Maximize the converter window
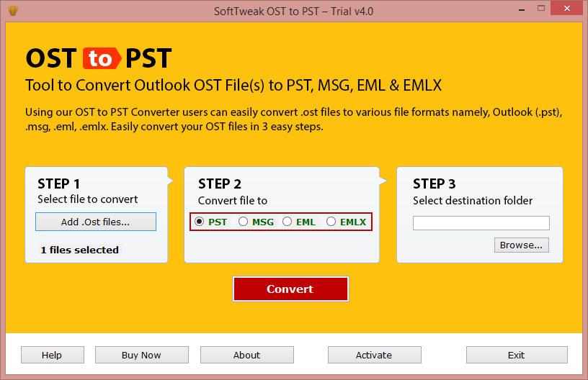 [540, 10]
